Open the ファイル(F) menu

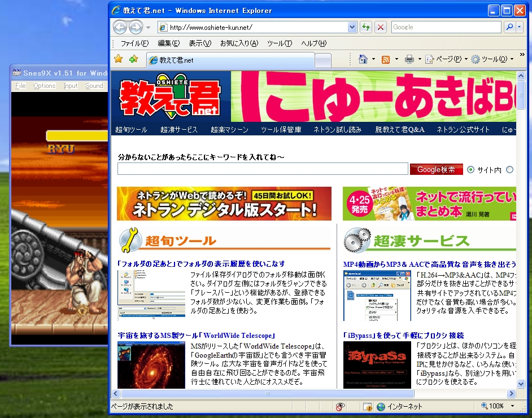135,43
